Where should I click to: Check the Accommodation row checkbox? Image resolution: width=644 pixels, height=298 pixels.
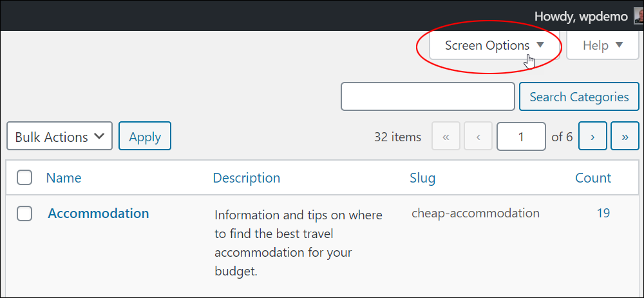24,214
